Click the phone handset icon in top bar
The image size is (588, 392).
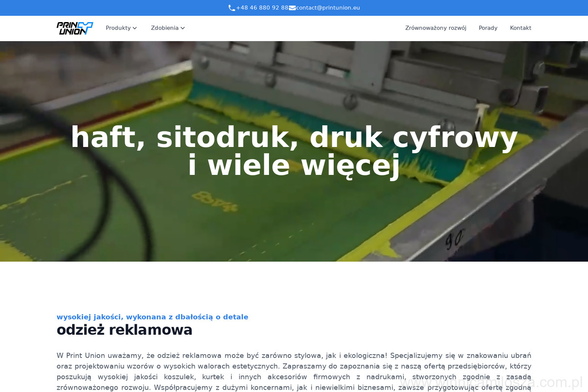(232, 8)
